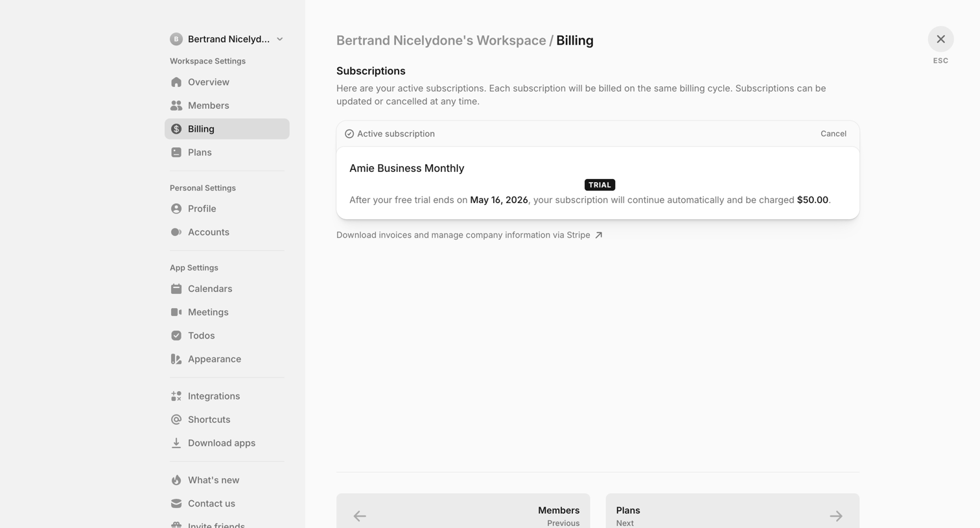
Task: Click the Billing breadcrumb title
Action: 575,40
